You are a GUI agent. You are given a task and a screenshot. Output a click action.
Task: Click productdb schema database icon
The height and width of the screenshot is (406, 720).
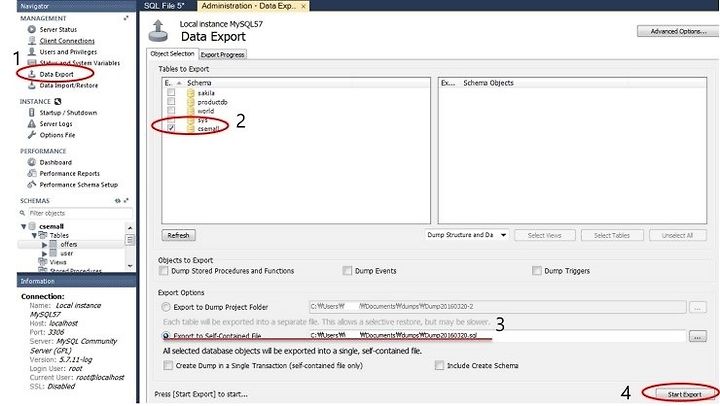click(191, 102)
